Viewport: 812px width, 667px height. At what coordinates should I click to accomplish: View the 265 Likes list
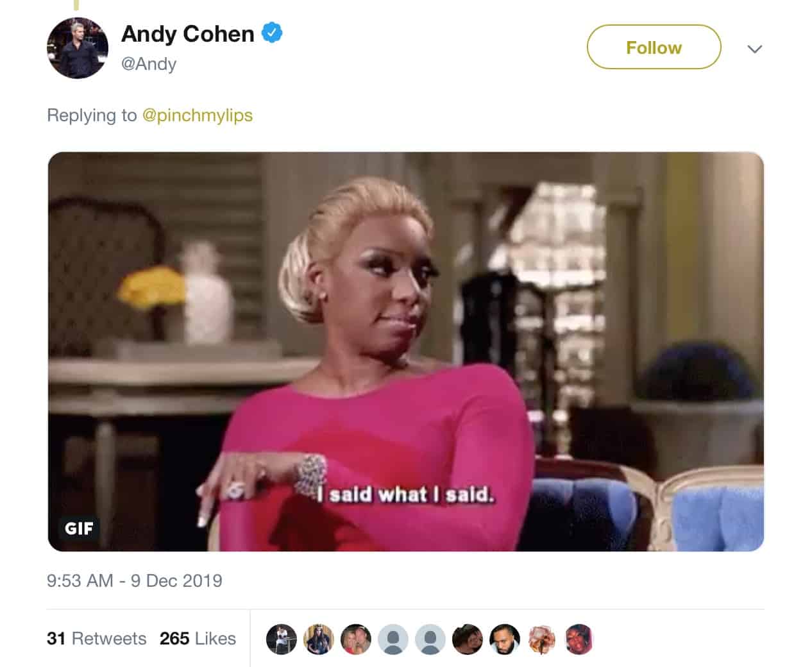pyautogui.click(x=198, y=639)
